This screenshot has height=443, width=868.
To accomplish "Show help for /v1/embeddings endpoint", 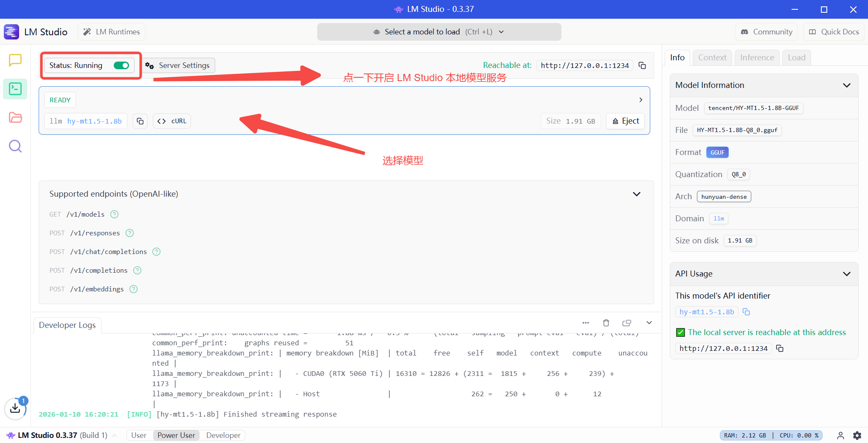I will [x=134, y=289].
